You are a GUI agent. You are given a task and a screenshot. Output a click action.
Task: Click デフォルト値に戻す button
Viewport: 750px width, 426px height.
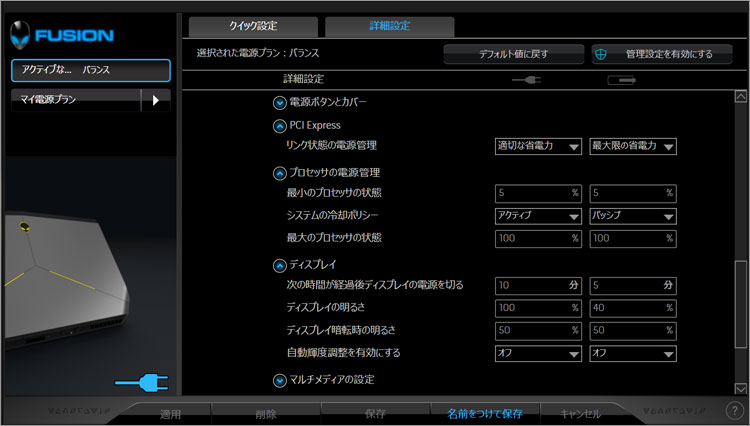tap(514, 55)
